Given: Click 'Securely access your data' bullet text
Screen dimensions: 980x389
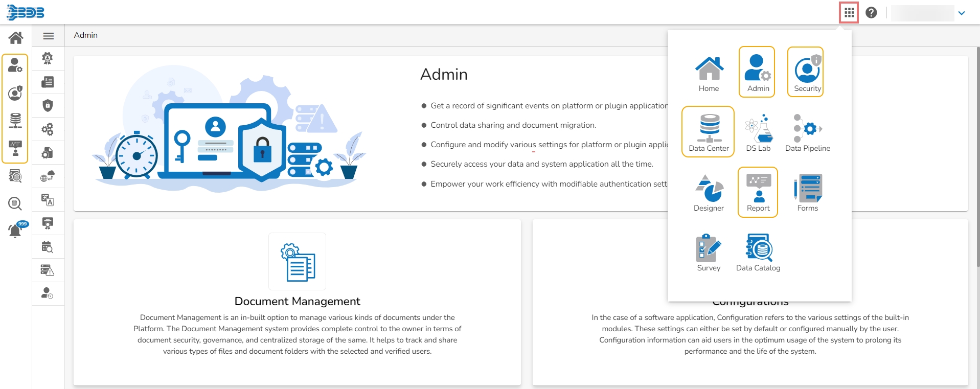Looking at the screenshot, I should 542,164.
